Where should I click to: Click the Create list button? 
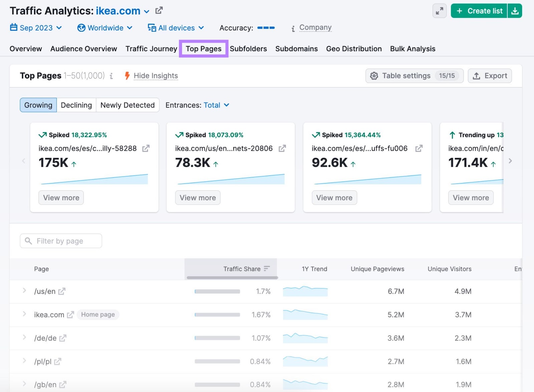click(479, 11)
